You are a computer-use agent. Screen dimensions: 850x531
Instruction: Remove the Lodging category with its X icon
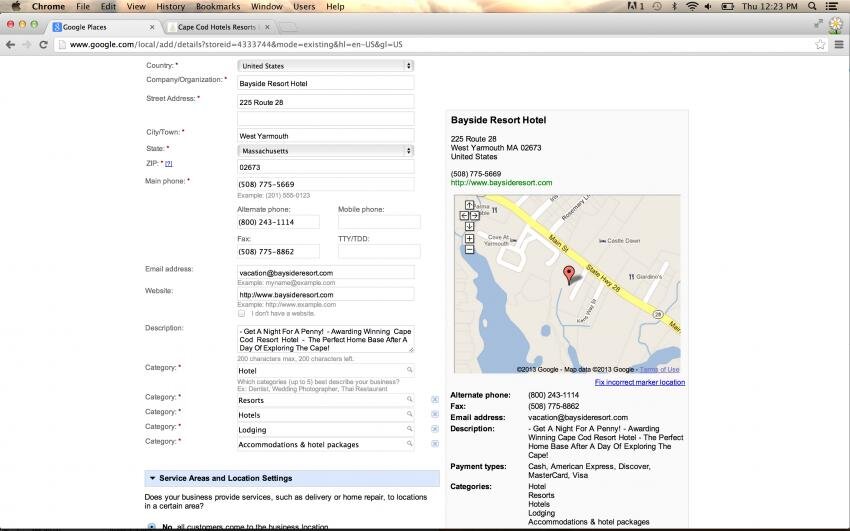(x=435, y=429)
